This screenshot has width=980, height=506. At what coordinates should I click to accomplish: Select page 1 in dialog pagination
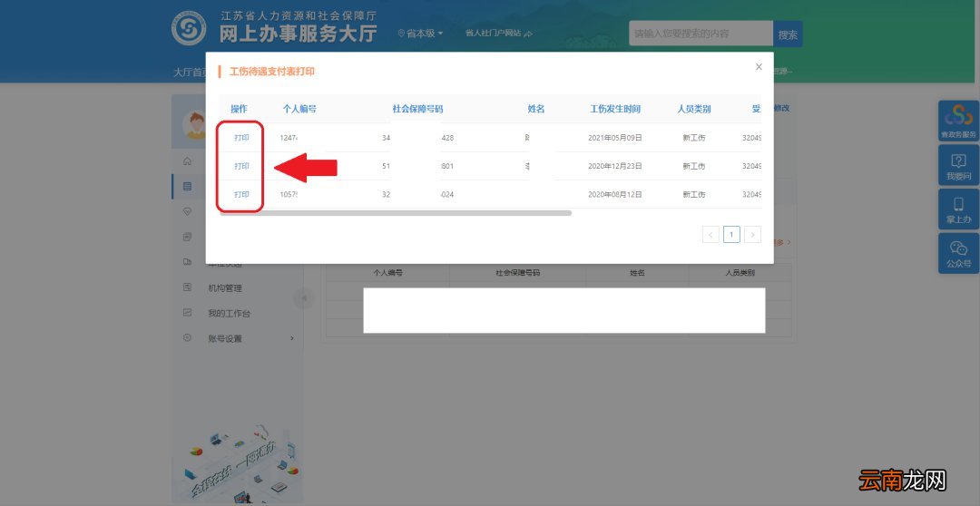pos(732,235)
